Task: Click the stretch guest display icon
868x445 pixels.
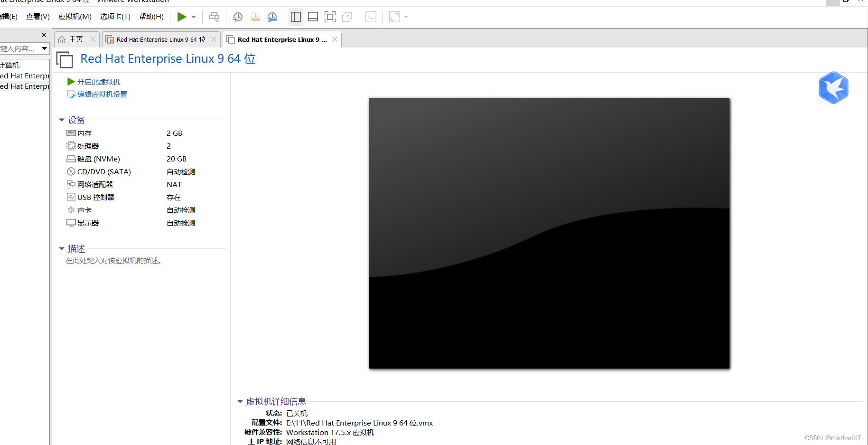Action: pos(394,17)
